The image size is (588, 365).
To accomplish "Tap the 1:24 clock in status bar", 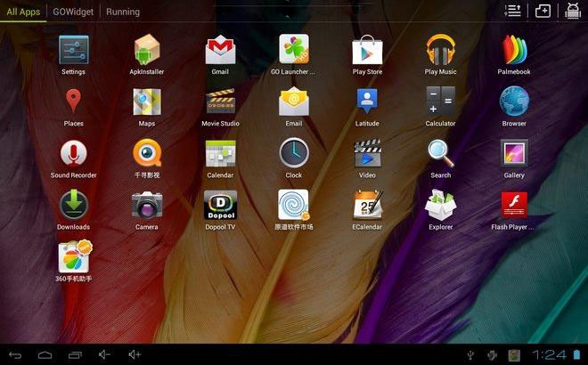I will tap(549, 355).
